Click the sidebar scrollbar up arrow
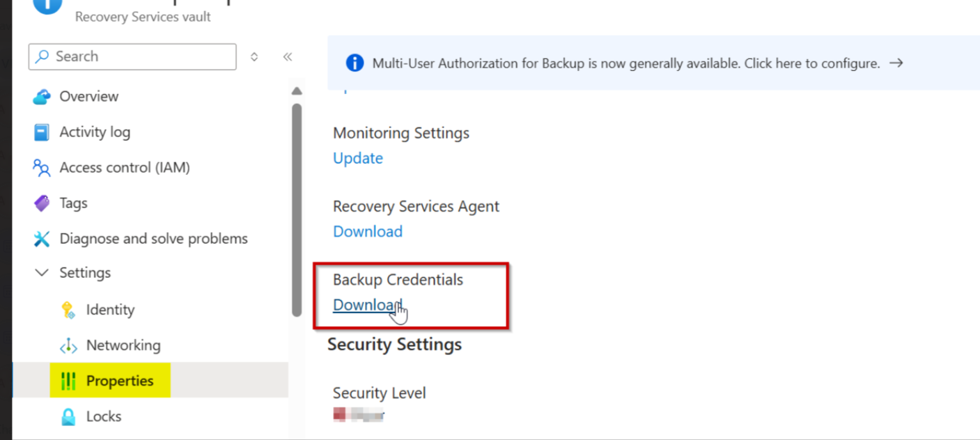The height and width of the screenshot is (440, 980). 297,91
